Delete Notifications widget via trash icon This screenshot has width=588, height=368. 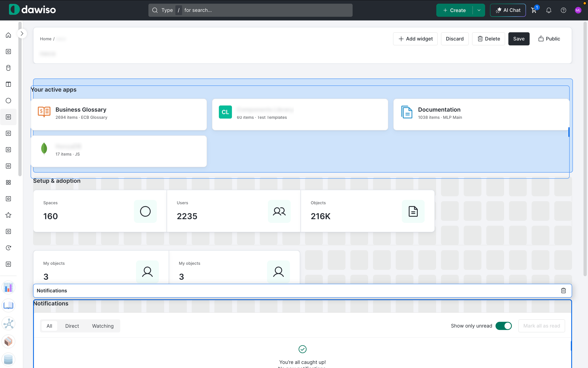[x=563, y=291]
